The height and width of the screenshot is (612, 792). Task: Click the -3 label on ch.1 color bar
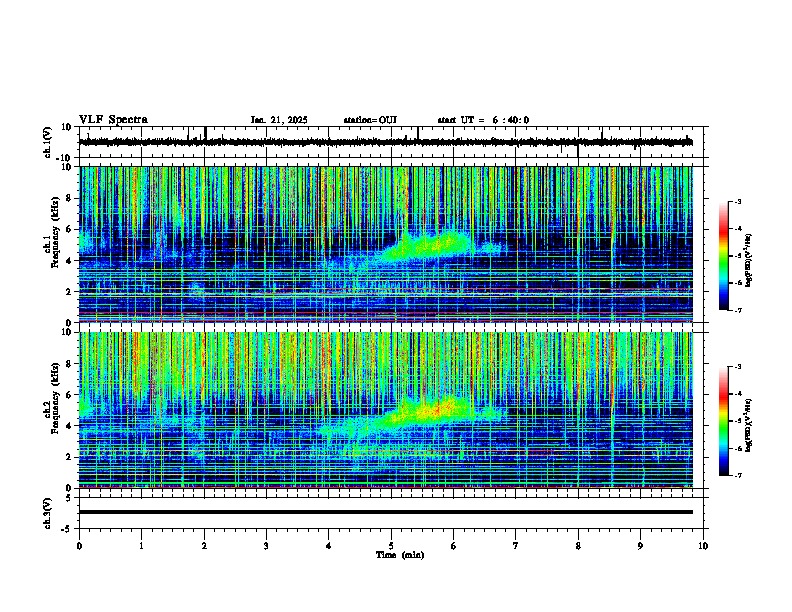[737, 202]
